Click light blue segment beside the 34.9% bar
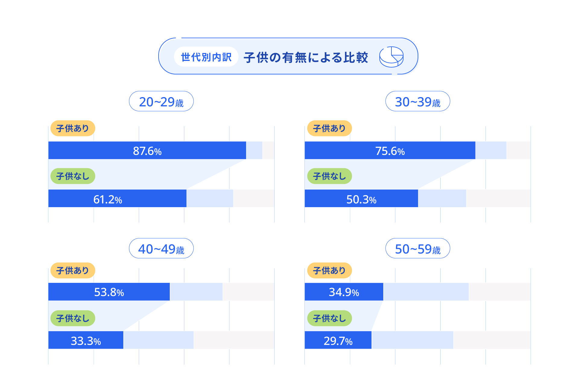This screenshot has width=579, height=392. tap(426, 292)
